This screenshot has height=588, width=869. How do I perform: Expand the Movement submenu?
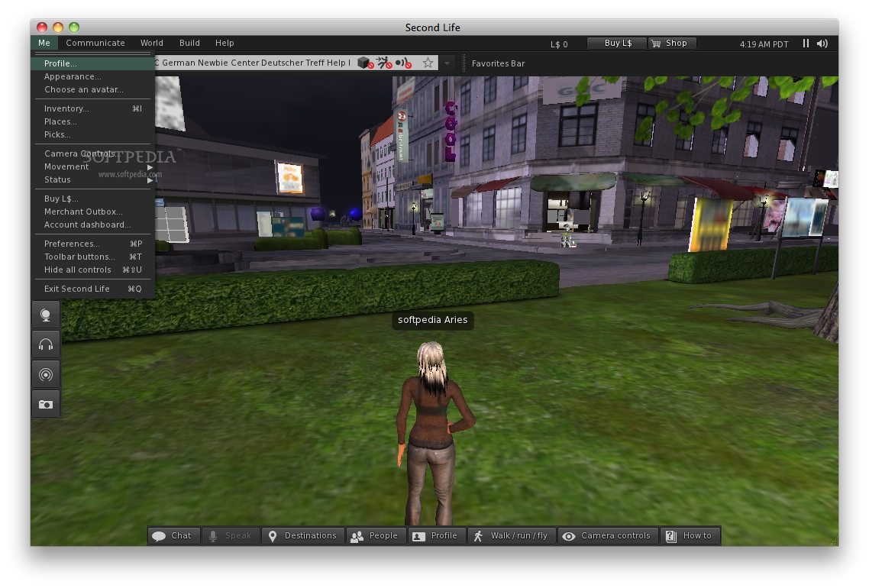(x=93, y=166)
